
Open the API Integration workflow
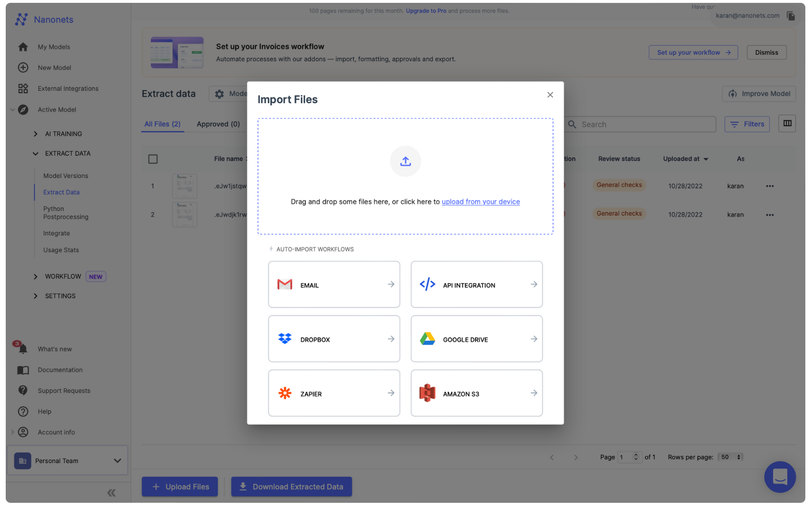coord(476,284)
